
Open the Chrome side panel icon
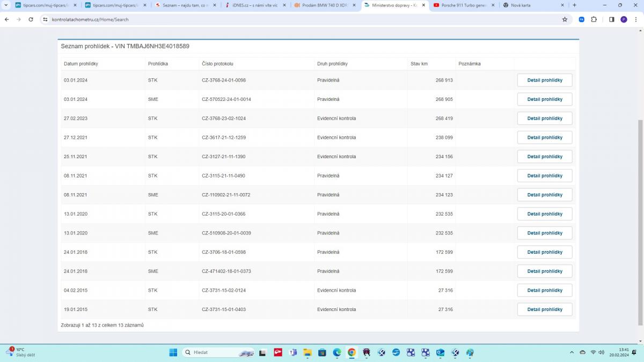pos(611,19)
